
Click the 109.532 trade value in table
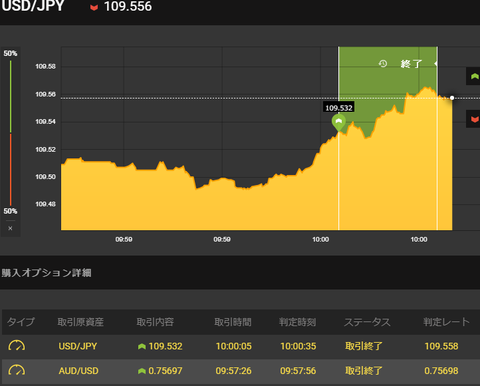pyautogui.click(x=165, y=346)
